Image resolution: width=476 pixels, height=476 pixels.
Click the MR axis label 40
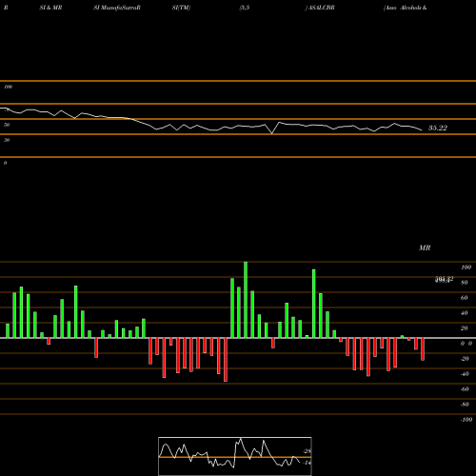click(x=465, y=313)
